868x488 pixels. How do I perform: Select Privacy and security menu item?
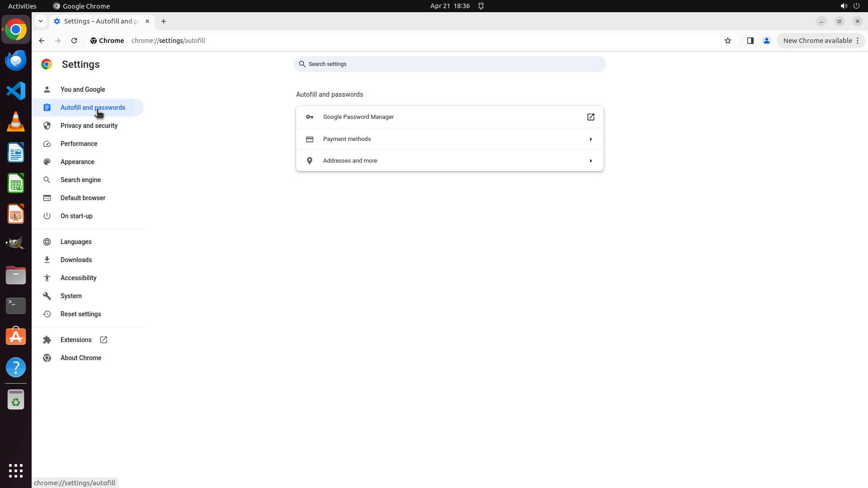point(89,126)
